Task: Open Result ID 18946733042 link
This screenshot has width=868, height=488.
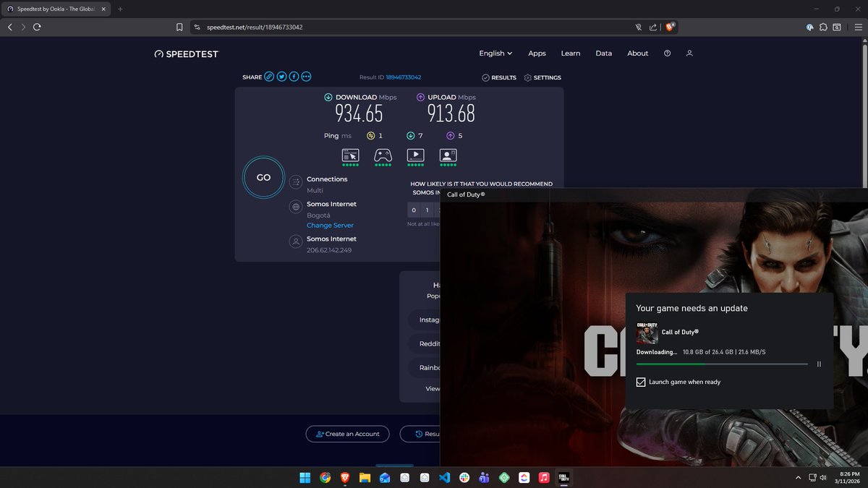Action: coord(404,77)
